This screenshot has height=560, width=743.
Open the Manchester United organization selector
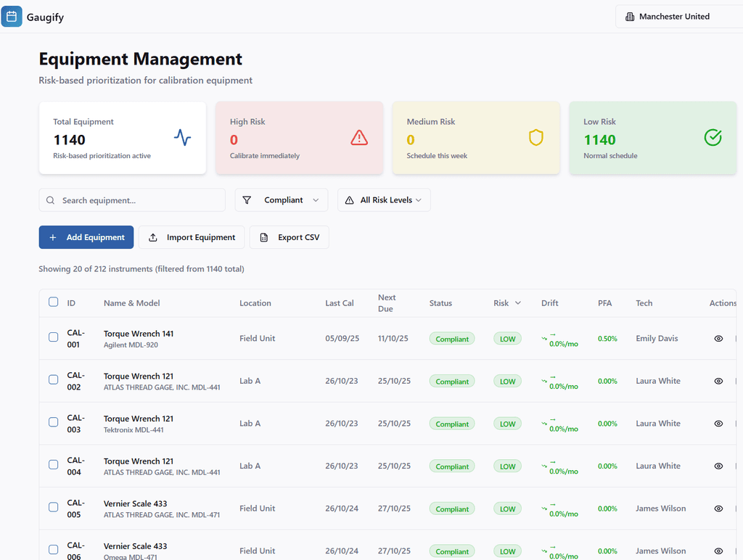pyautogui.click(x=678, y=16)
